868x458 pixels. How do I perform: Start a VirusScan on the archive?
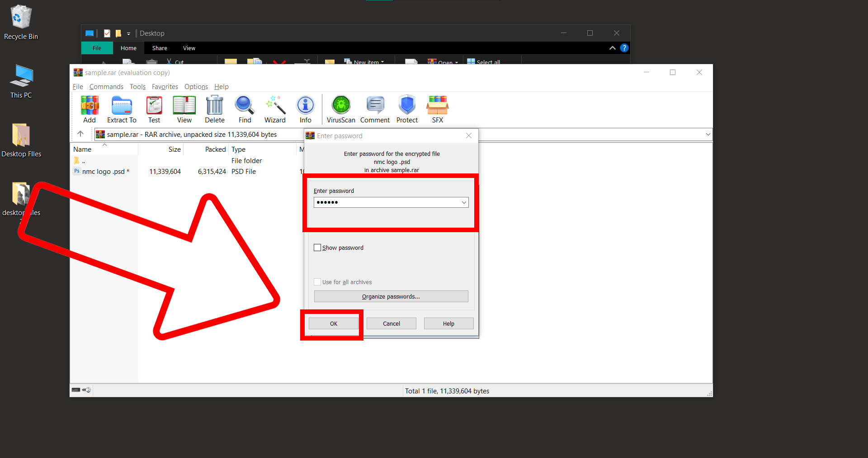click(340, 108)
